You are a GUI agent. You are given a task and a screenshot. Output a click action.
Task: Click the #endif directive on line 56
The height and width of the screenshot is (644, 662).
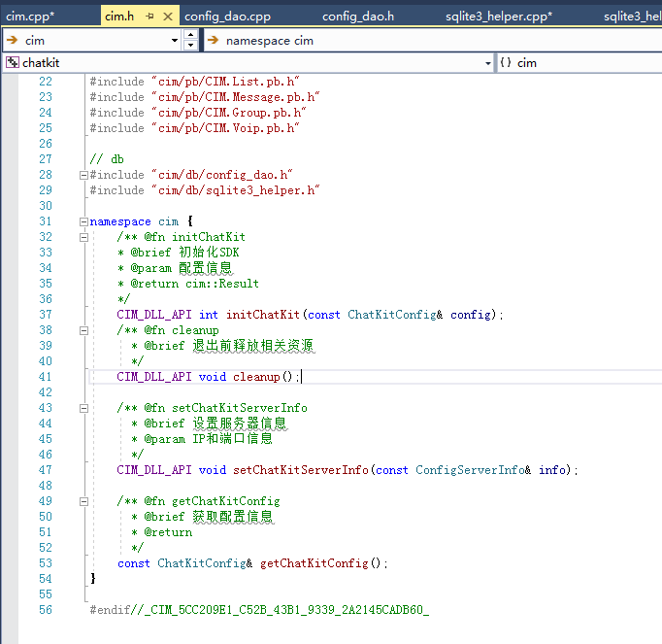[x=110, y=610]
